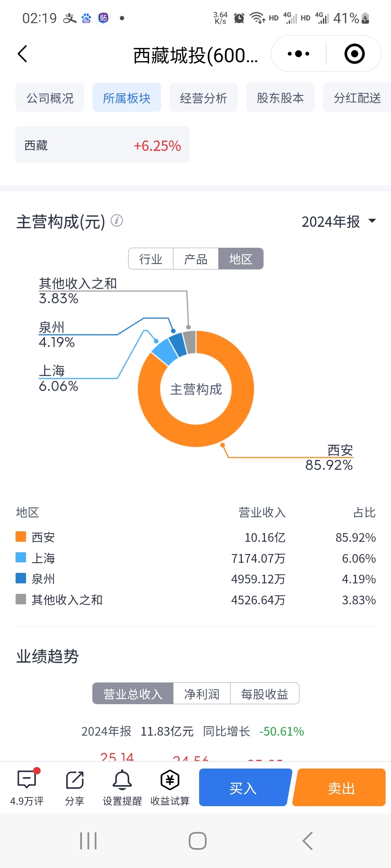Tap the 分享 share icon

point(75,779)
